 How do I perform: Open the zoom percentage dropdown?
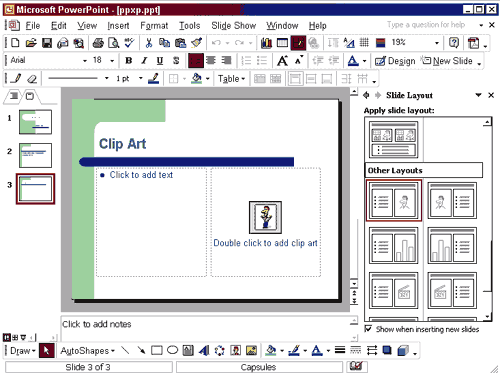click(x=437, y=43)
